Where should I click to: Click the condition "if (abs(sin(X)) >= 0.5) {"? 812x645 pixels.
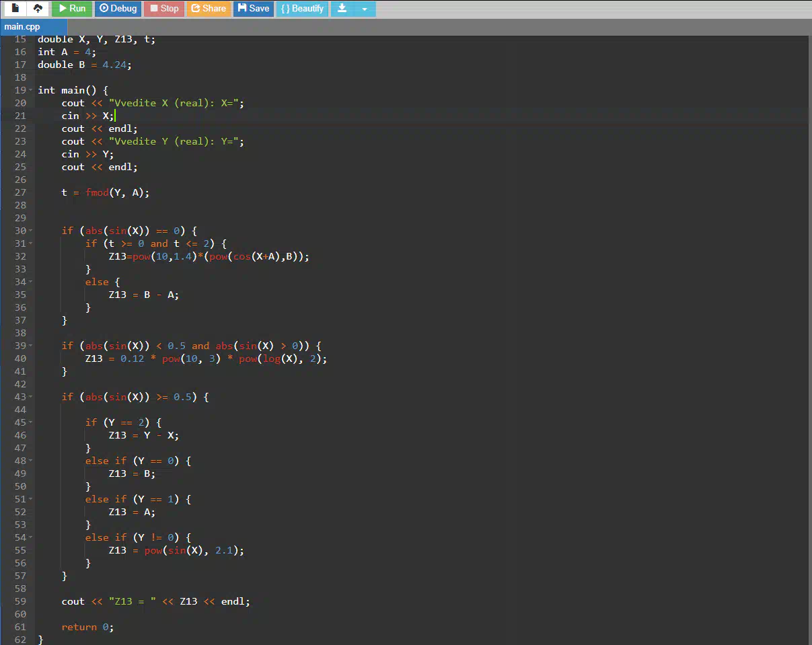[135, 397]
